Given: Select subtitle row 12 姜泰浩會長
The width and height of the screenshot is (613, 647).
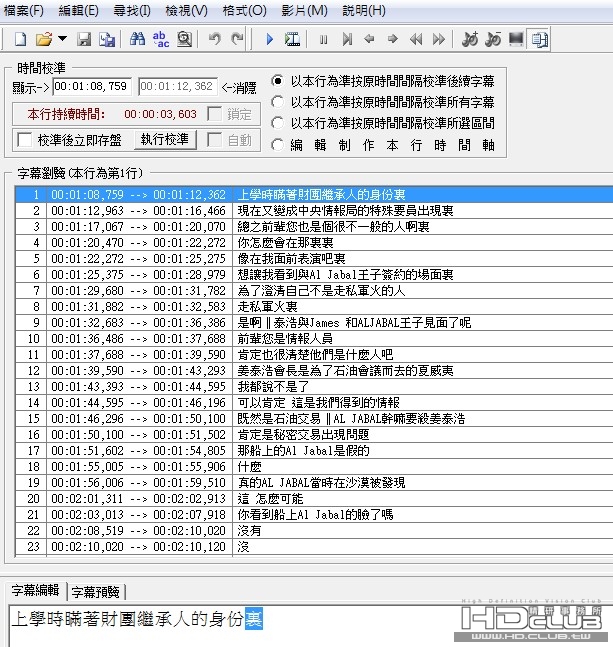Looking at the screenshot, I should tap(314, 371).
